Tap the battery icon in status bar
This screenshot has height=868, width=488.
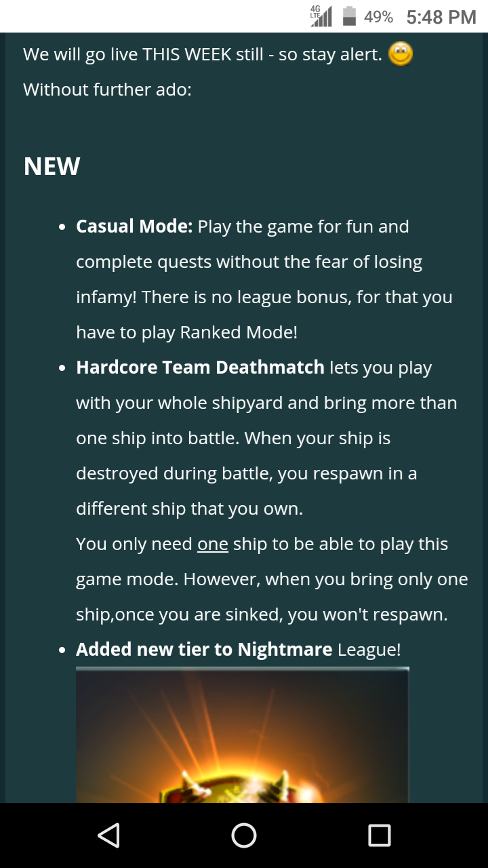click(350, 16)
